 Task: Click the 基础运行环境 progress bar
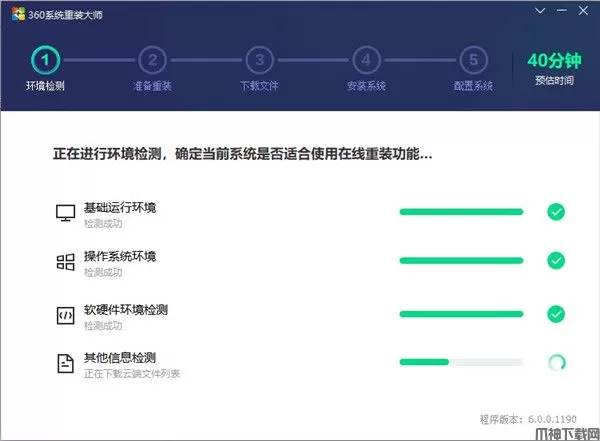coord(461,212)
